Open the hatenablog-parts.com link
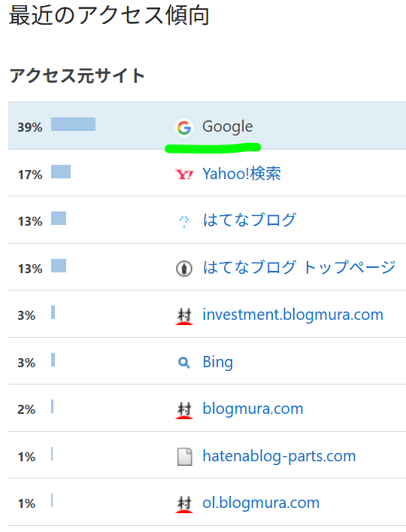 pos(279,456)
